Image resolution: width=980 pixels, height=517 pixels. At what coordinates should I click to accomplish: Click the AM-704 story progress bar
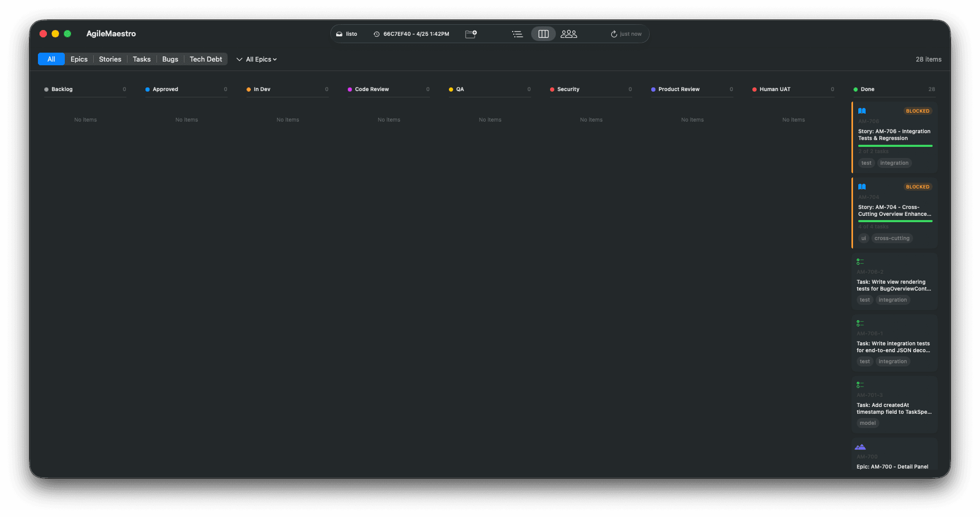[x=895, y=221]
